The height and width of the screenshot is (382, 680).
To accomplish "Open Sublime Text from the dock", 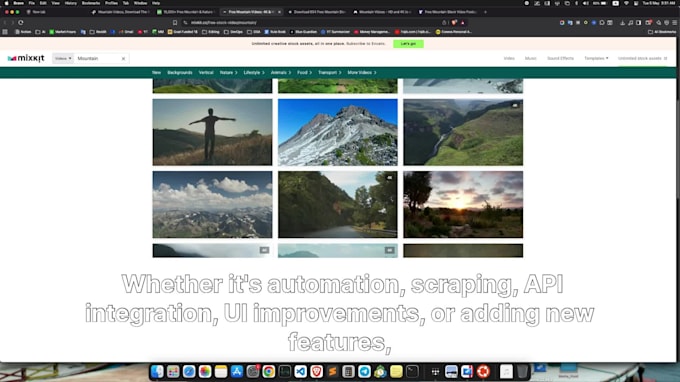I will pos(333,372).
